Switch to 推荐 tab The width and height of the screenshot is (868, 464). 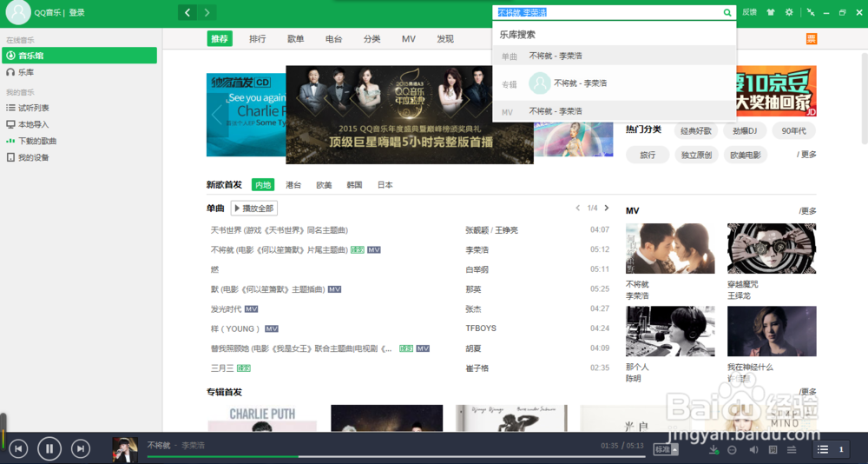coord(220,39)
